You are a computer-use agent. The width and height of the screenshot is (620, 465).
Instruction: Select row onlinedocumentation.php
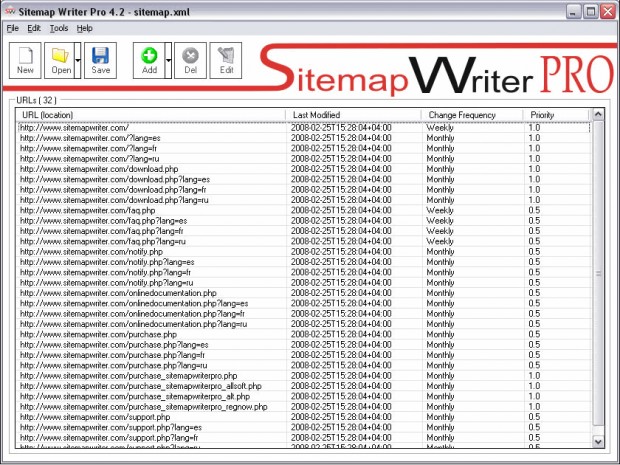click(x=304, y=293)
